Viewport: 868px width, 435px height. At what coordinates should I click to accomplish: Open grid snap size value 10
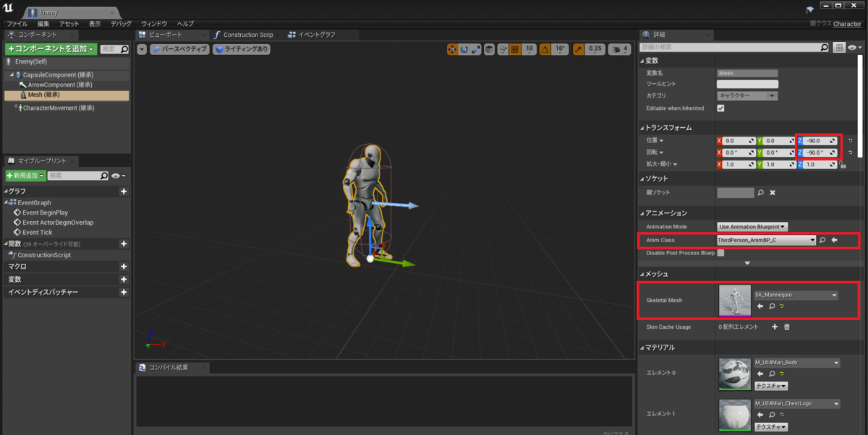tap(529, 49)
